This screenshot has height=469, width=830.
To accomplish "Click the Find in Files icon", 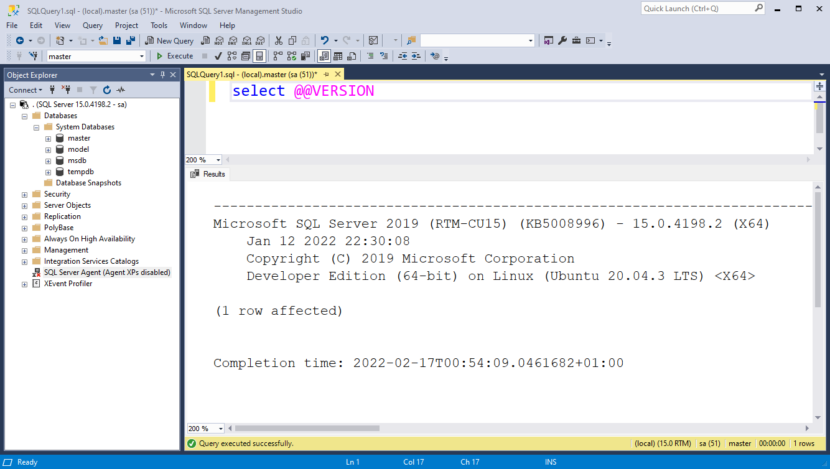I will coord(411,40).
